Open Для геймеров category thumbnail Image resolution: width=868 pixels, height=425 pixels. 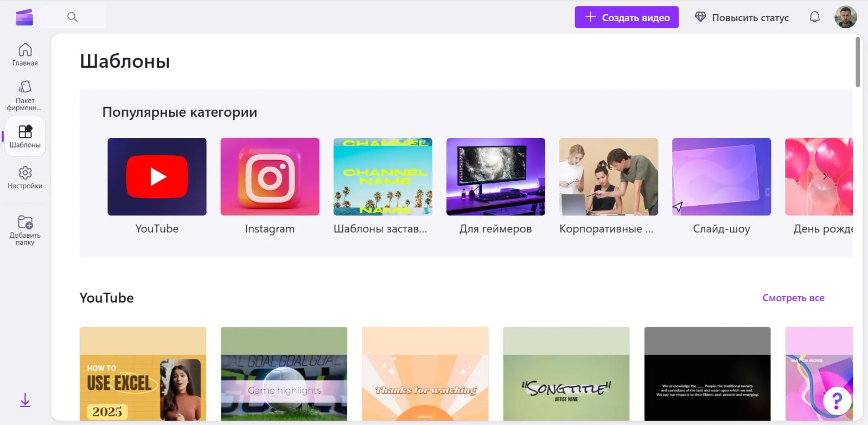(x=495, y=177)
